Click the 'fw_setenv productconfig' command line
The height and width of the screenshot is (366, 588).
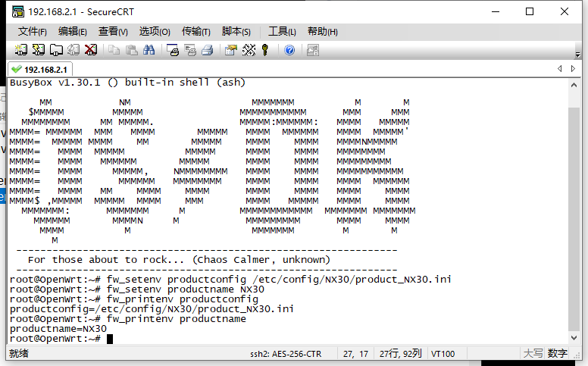pos(230,280)
